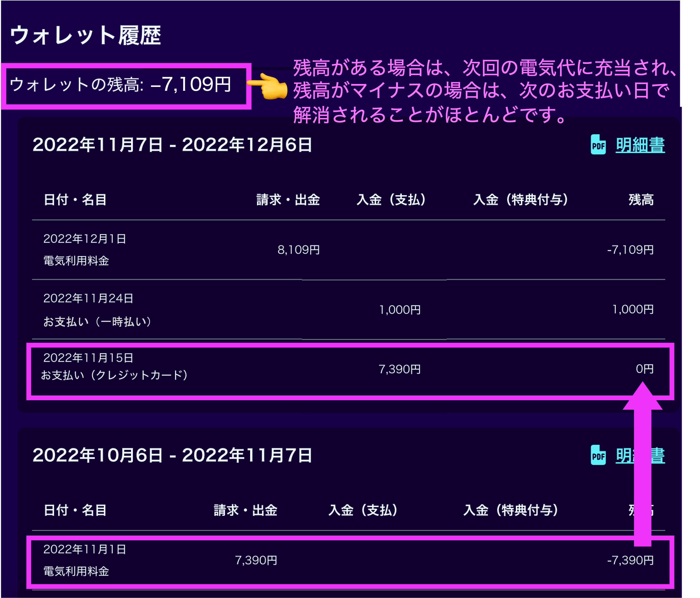This screenshot has height=598, width=700.
Task: Click PDF icon for November–December statement
Action: [x=598, y=145]
